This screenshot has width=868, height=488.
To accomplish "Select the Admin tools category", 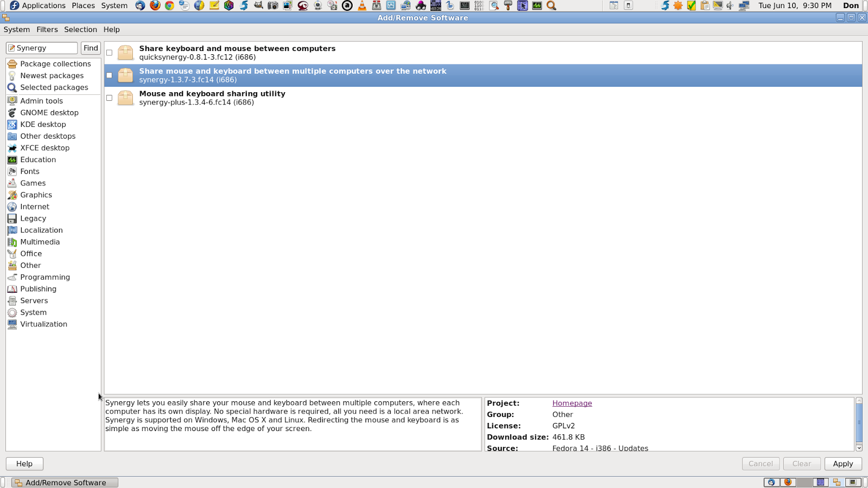I will tap(53, 101).
